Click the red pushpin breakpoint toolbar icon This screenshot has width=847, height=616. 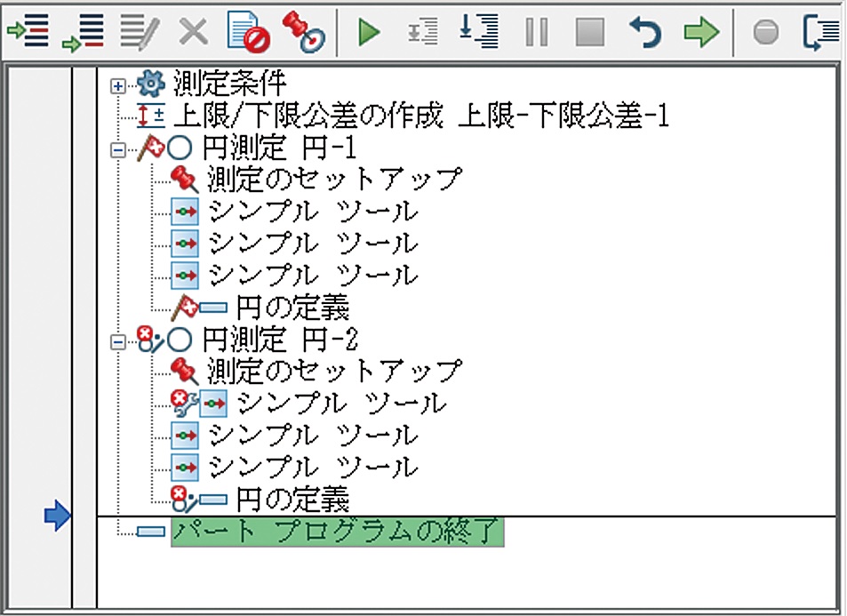303,31
